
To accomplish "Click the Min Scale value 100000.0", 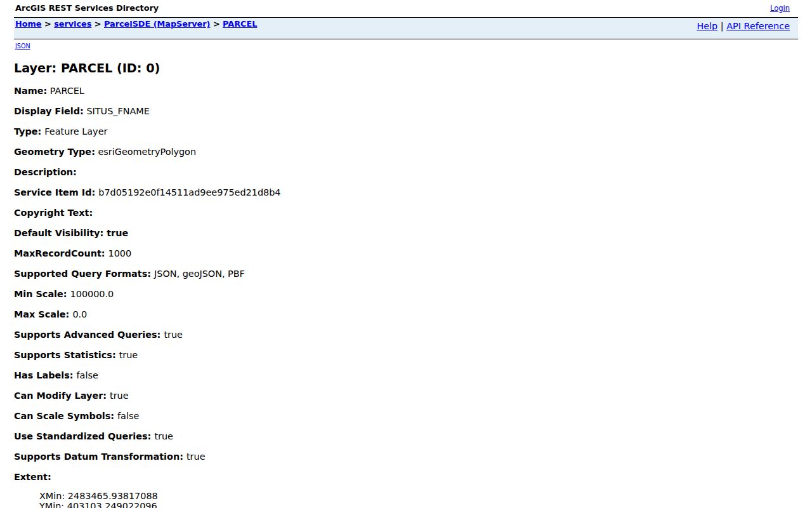I will 92,294.
